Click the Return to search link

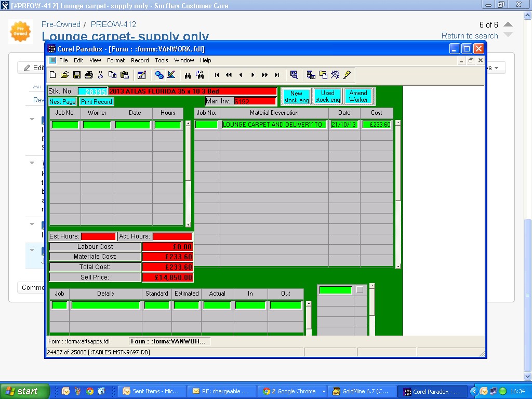coord(470,36)
